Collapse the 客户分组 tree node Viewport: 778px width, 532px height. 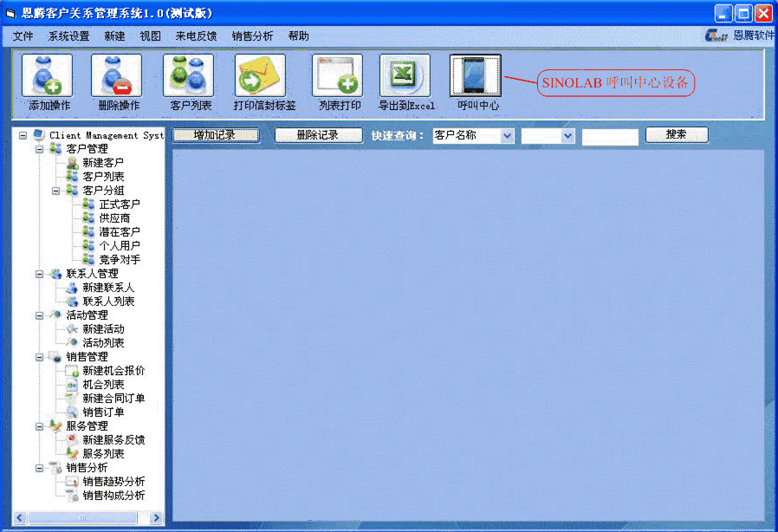[x=55, y=191]
